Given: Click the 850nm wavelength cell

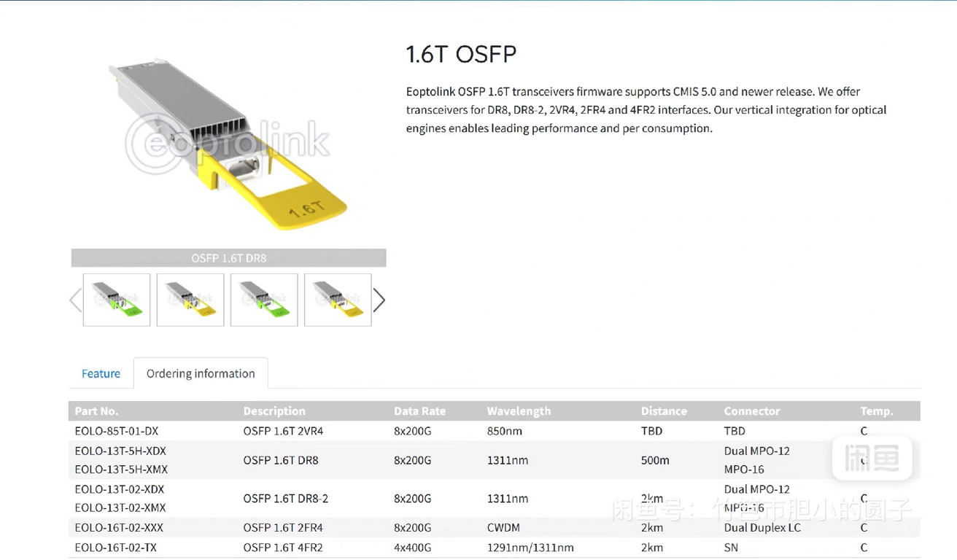Looking at the screenshot, I should (505, 431).
